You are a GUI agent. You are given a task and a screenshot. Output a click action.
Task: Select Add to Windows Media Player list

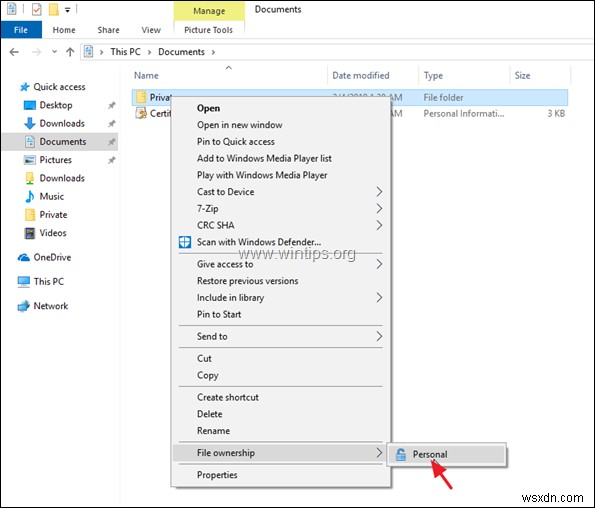[281, 158]
